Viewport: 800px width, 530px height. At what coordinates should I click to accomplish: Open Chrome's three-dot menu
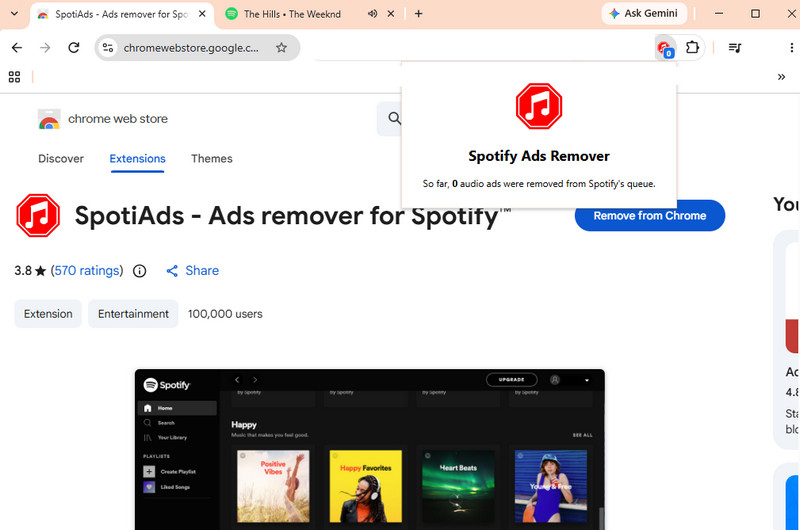(x=791, y=48)
